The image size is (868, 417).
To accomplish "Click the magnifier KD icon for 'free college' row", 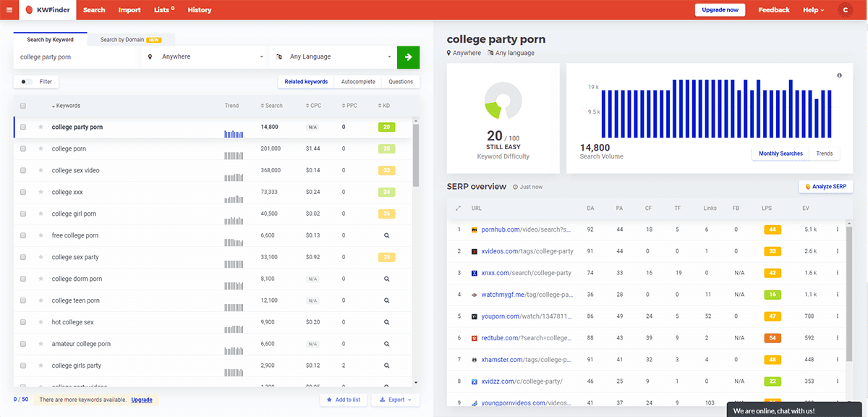I will tap(386, 235).
